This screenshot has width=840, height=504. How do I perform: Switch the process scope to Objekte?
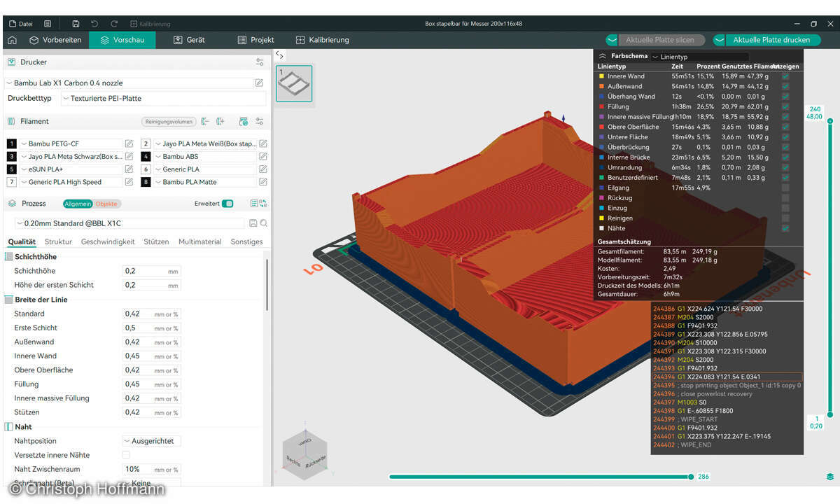(106, 204)
